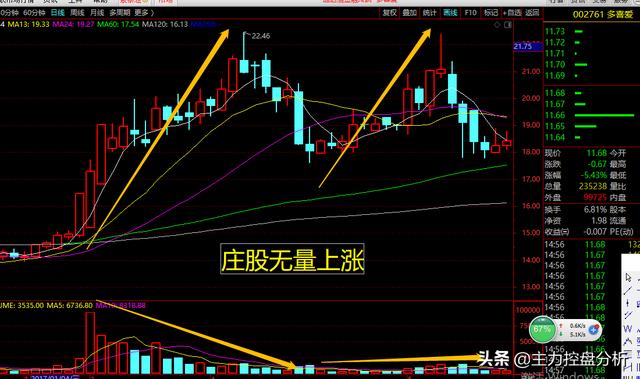The image size is (640, 379).
Task: Toggle the 画线 drawing mode
Action: point(450,13)
